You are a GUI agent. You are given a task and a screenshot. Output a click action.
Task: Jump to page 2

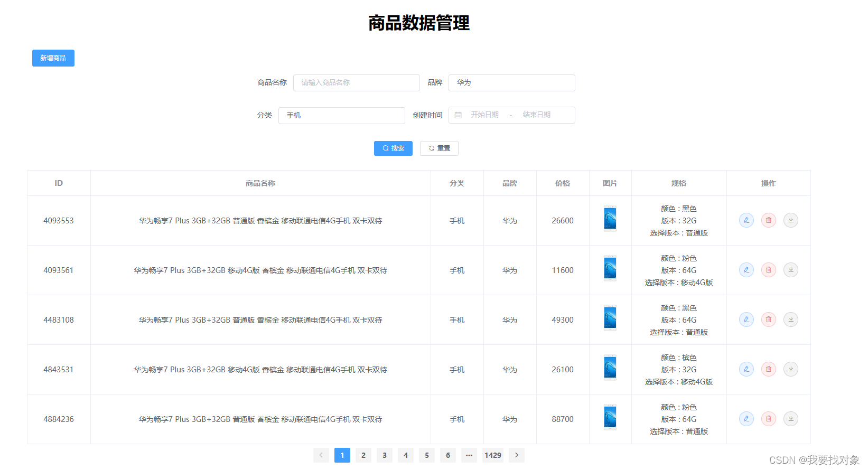363,455
